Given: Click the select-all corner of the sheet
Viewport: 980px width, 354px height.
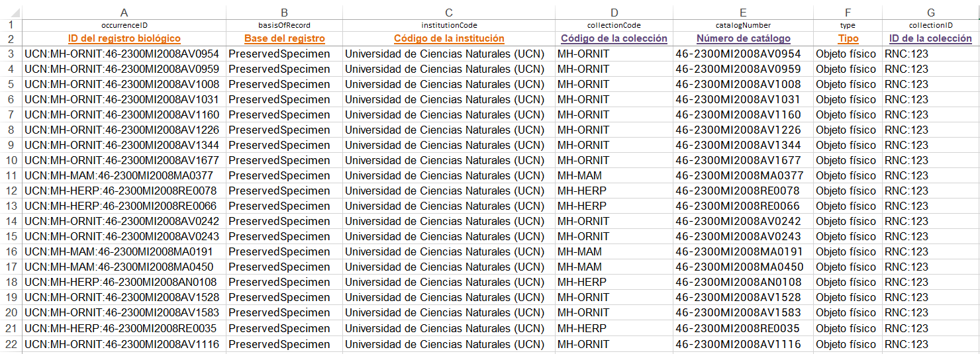Looking at the screenshot, I should [x=11, y=12].
